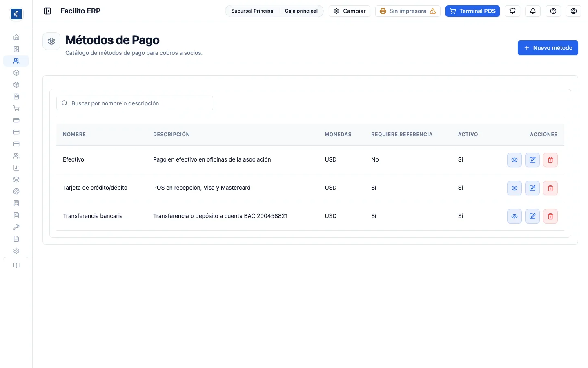The image size is (588, 368).
Task: Delete the Transferencia bancaria row
Action: 550,216
